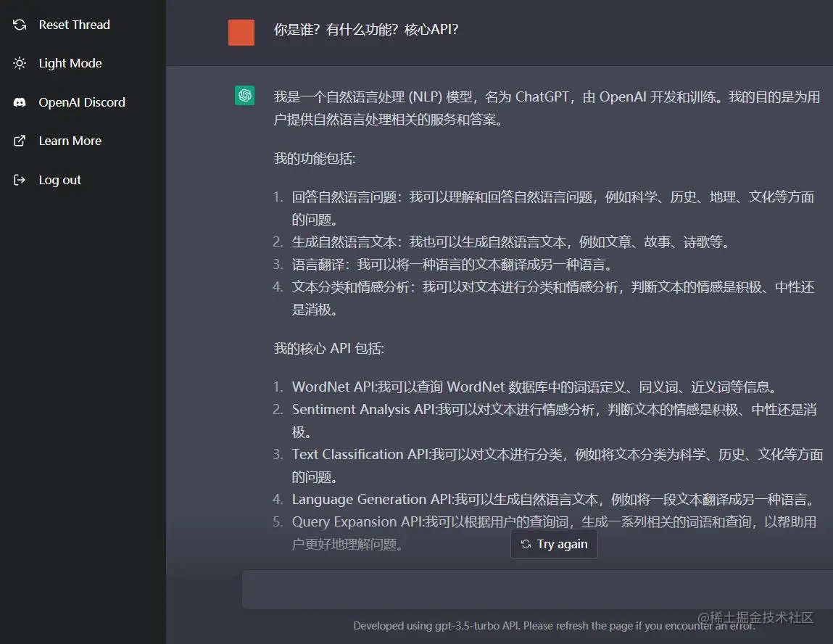Click the Query Expansion API list item
This screenshot has width=833, height=644.
[x=554, y=533]
